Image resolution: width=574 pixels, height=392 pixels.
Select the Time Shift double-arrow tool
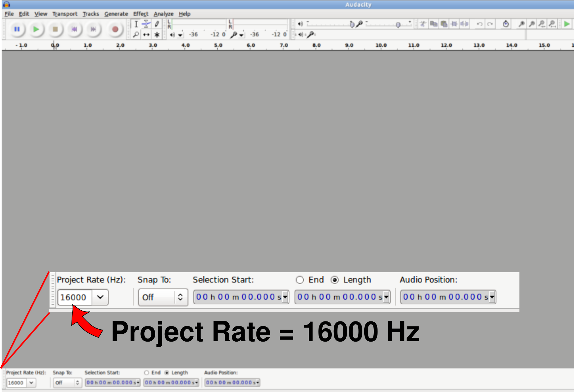[146, 34]
